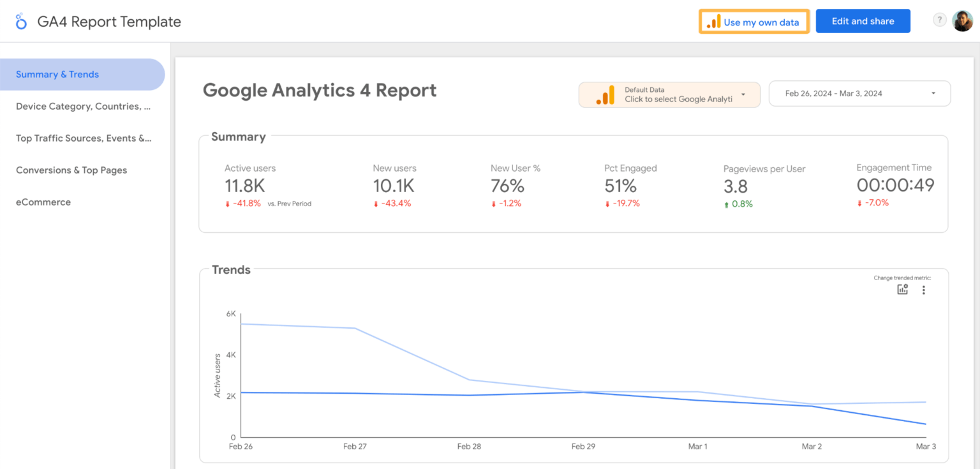Screen dimensions: 980x469
Task: Click the three-dot overflow menu on Trends chart
Action: coord(923,289)
